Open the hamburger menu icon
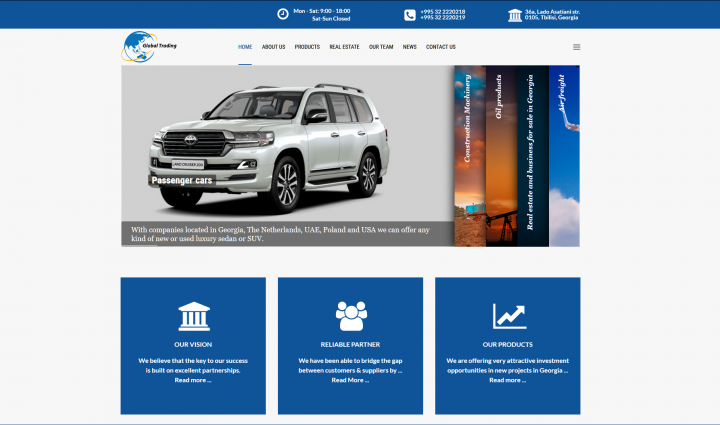 pyautogui.click(x=576, y=47)
